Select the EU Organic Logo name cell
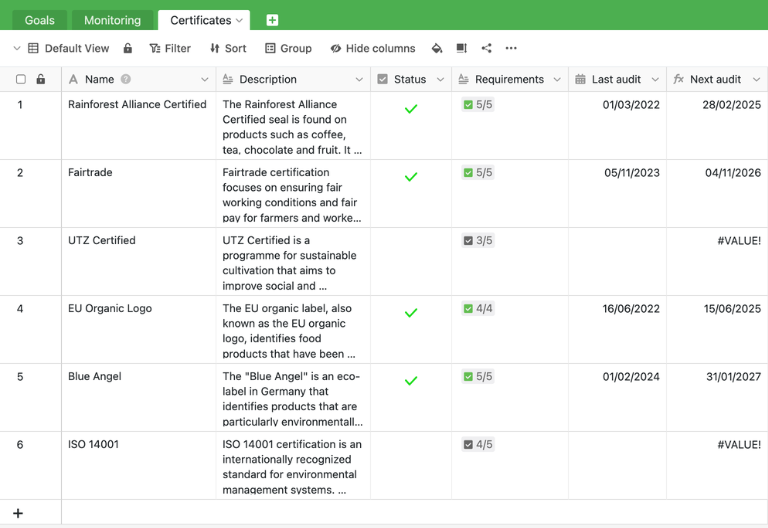768x528 pixels. pos(139,330)
